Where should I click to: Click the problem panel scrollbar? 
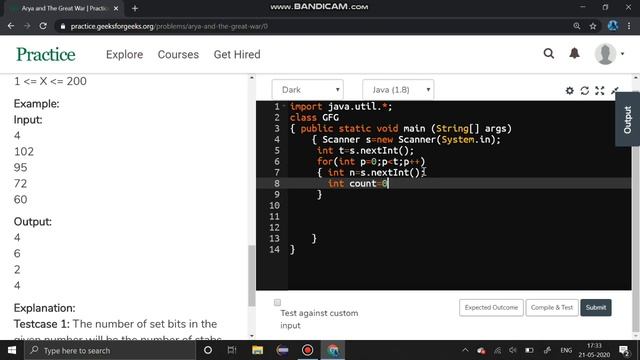click(x=251, y=276)
